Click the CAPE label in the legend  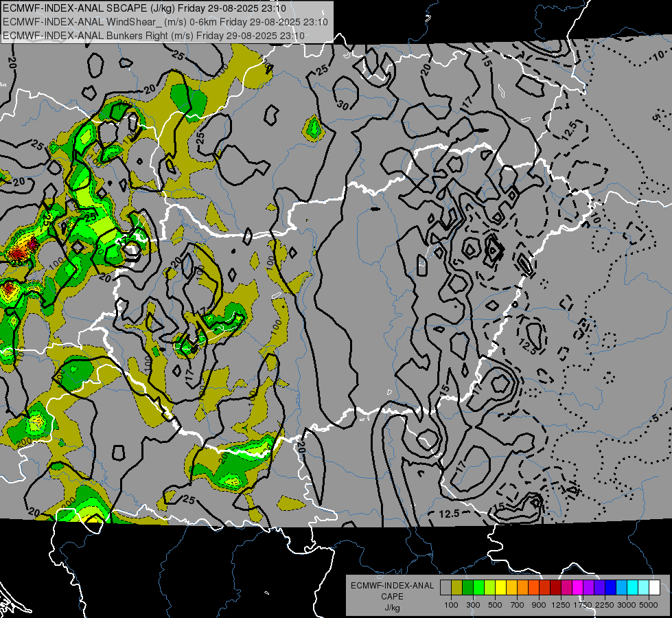(x=392, y=597)
